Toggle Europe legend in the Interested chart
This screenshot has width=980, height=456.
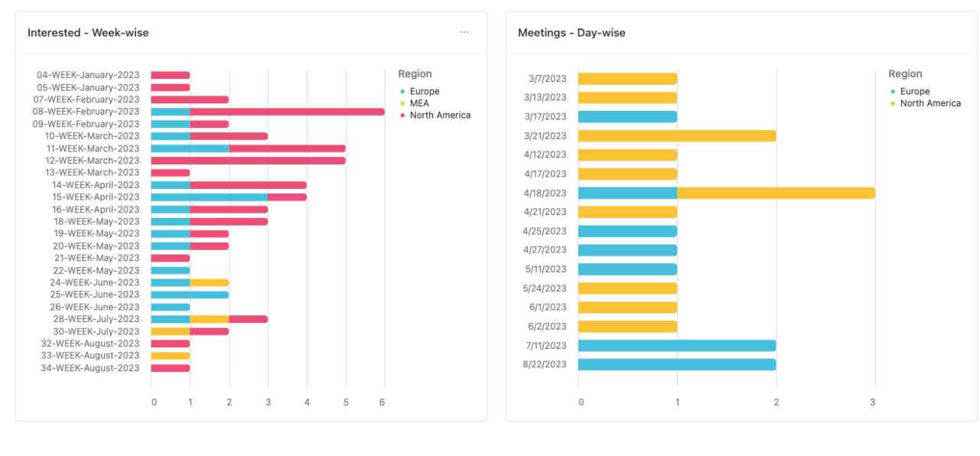[x=424, y=92]
